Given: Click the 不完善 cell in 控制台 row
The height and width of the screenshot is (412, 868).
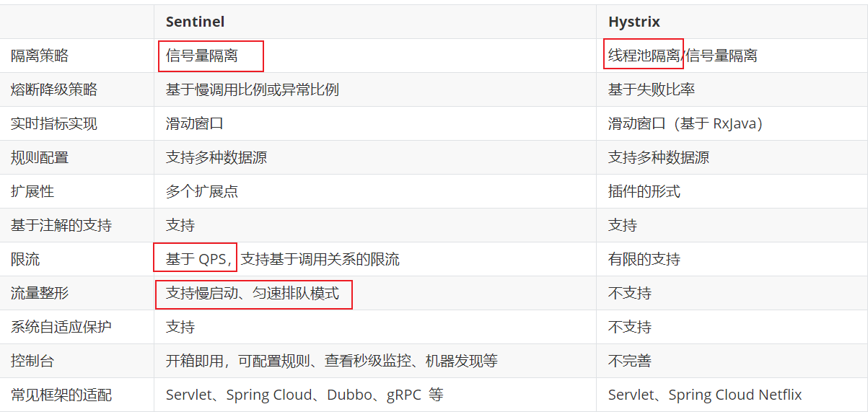Looking at the screenshot, I should (630, 361).
